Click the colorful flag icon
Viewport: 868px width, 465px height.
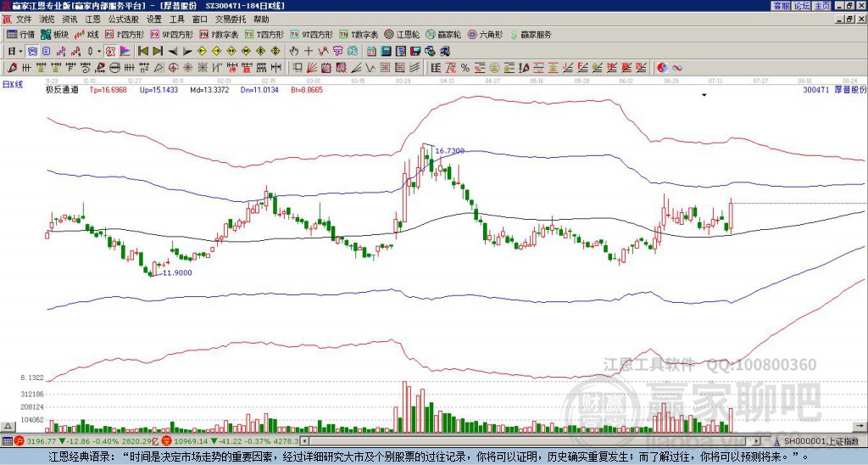click(125, 52)
